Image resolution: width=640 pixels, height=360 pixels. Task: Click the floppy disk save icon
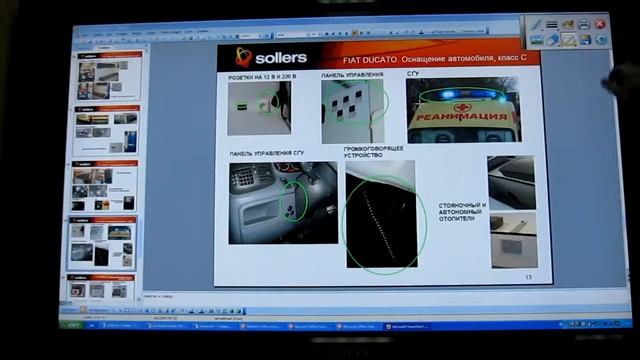[585, 40]
